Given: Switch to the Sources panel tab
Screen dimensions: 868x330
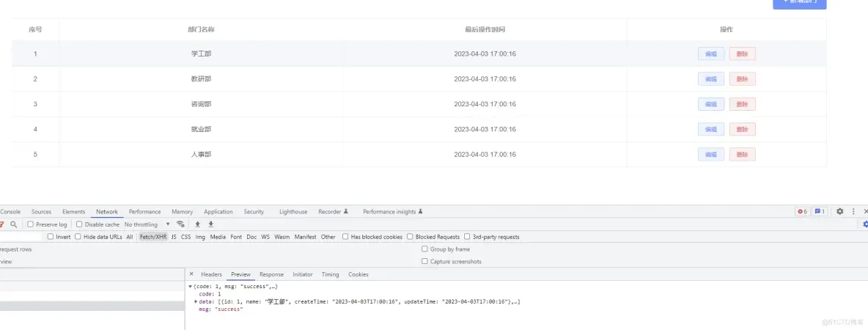Looking at the screenshot, I should pyautogui.click(x=42, y=211).
